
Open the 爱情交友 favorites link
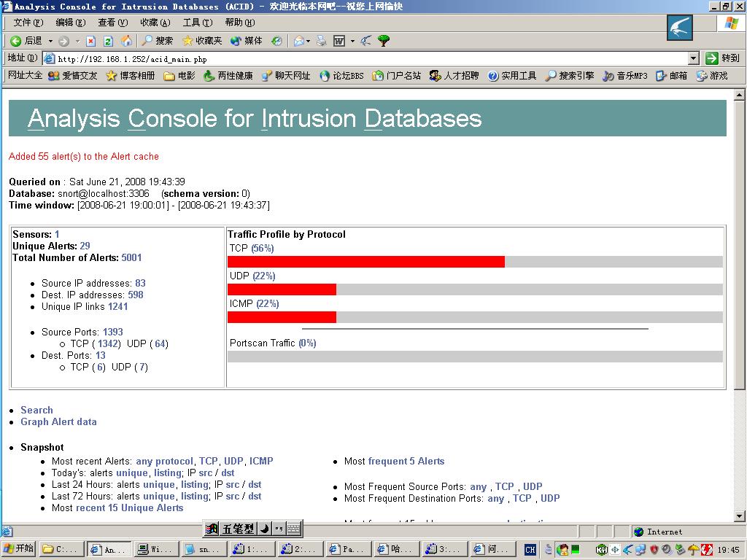(73, 76)
